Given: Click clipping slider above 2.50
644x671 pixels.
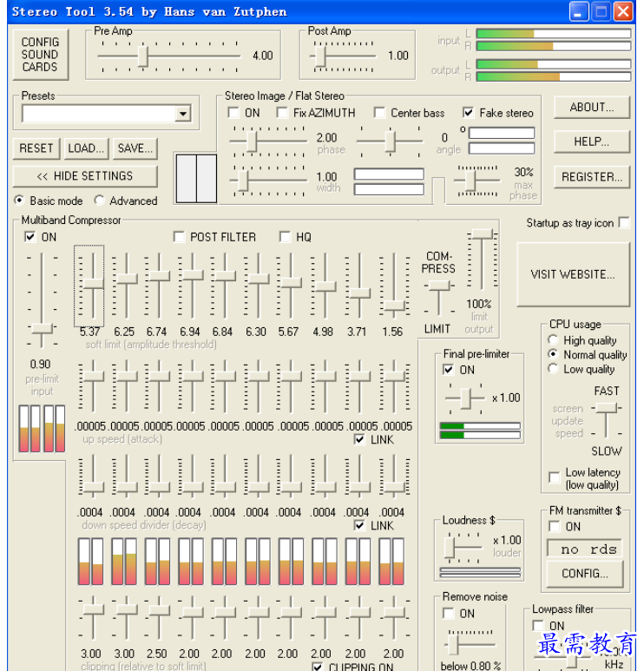Looking at the screenshot, I should coord(159,610).
